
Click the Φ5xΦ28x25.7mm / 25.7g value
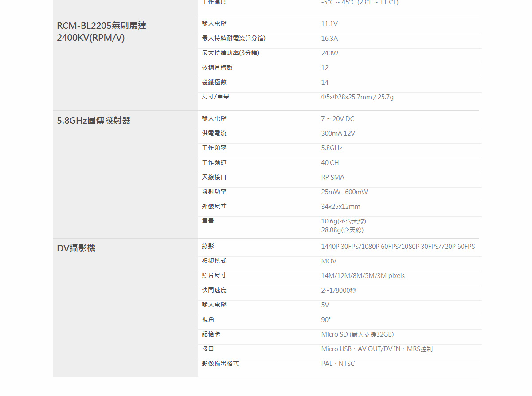[357, 97]
